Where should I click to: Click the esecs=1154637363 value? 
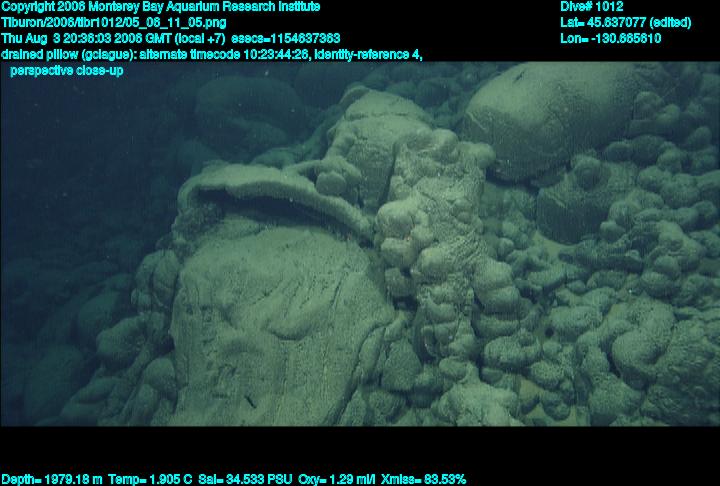click(x=286, y=38)
